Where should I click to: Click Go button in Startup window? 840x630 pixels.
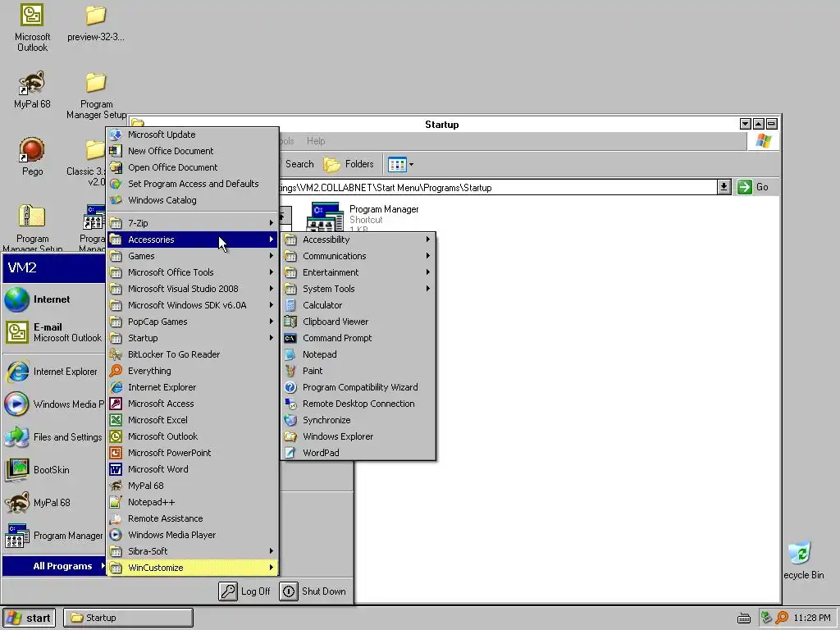753,187
